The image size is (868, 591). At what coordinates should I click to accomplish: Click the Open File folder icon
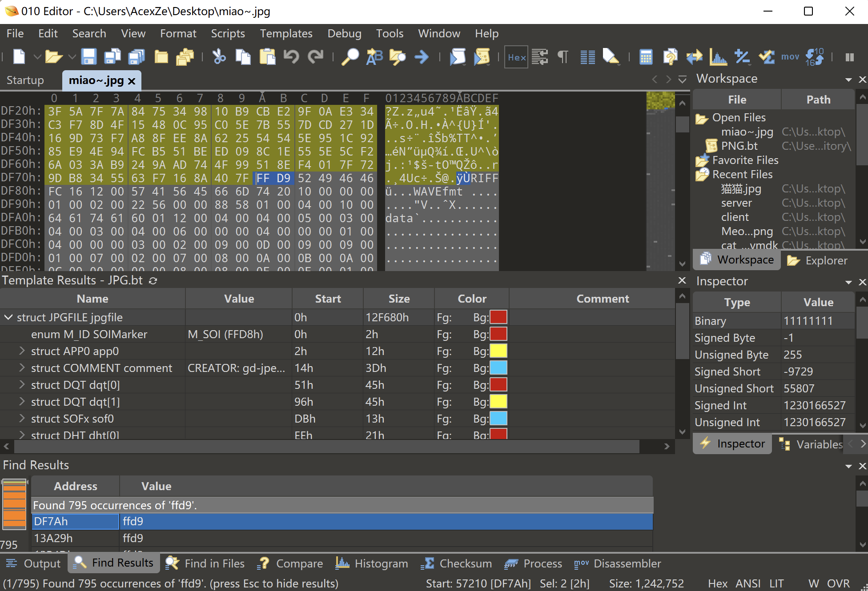coord(54,57)
